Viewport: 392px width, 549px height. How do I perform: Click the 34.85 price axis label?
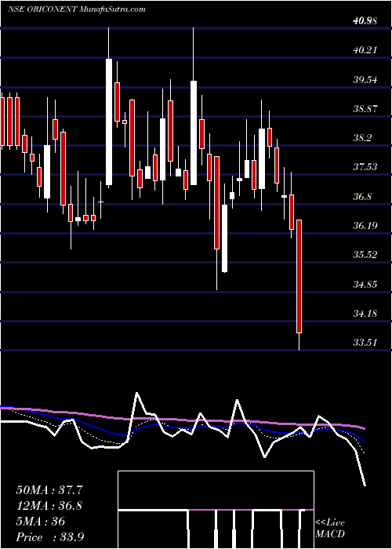[365, 284]
